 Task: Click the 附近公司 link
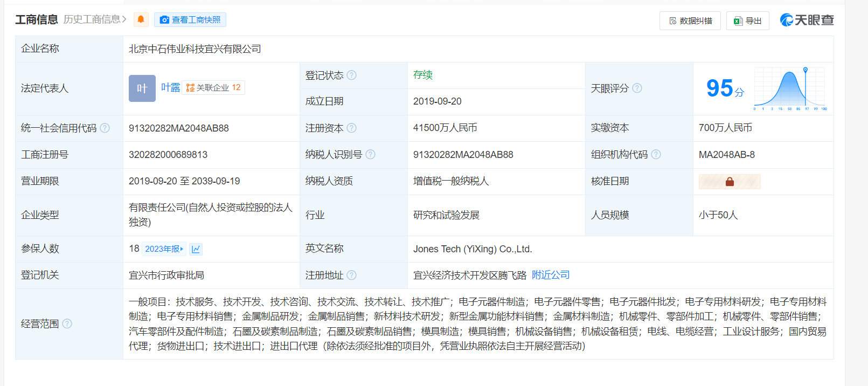click(551, 275)
